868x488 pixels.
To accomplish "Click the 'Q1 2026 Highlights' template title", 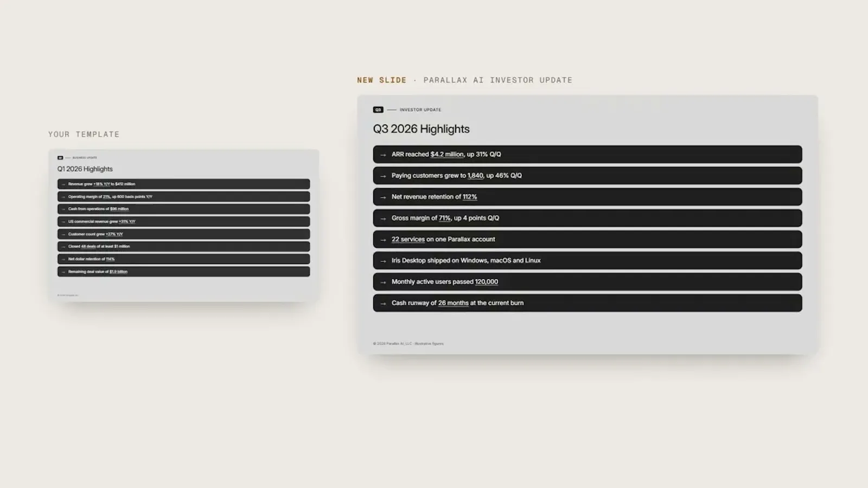I will pos(85,169).
